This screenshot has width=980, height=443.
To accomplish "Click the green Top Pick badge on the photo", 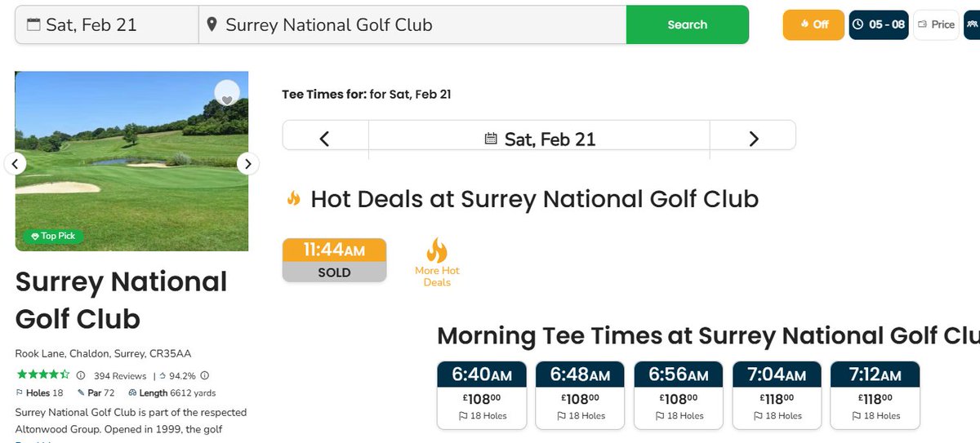I will tap(53, 236).
